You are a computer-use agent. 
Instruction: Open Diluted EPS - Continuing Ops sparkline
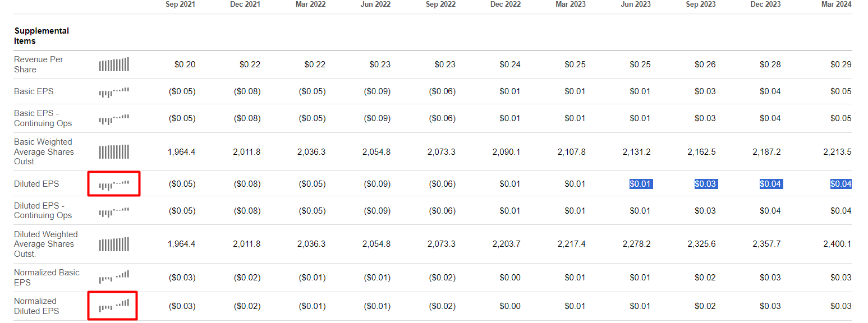point(114,211)
